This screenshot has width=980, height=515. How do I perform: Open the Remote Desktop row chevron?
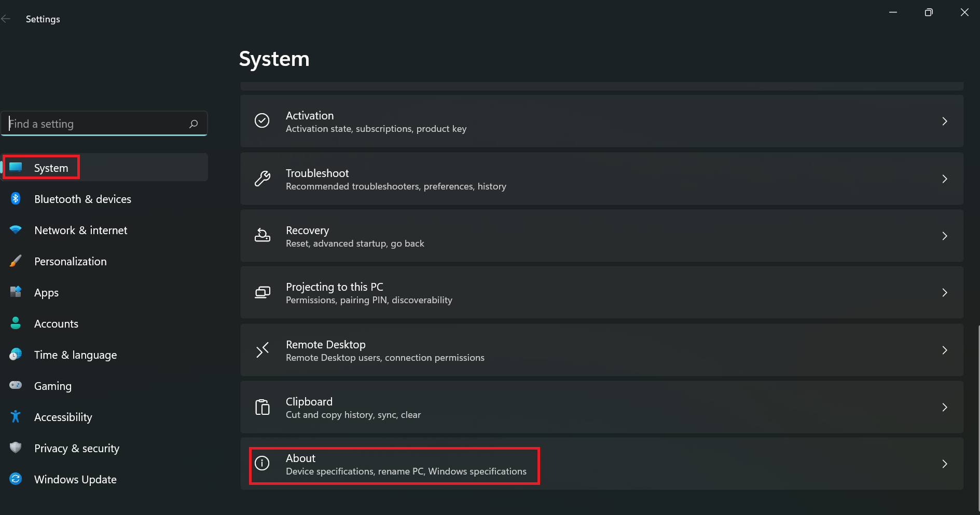click(945, 350)
